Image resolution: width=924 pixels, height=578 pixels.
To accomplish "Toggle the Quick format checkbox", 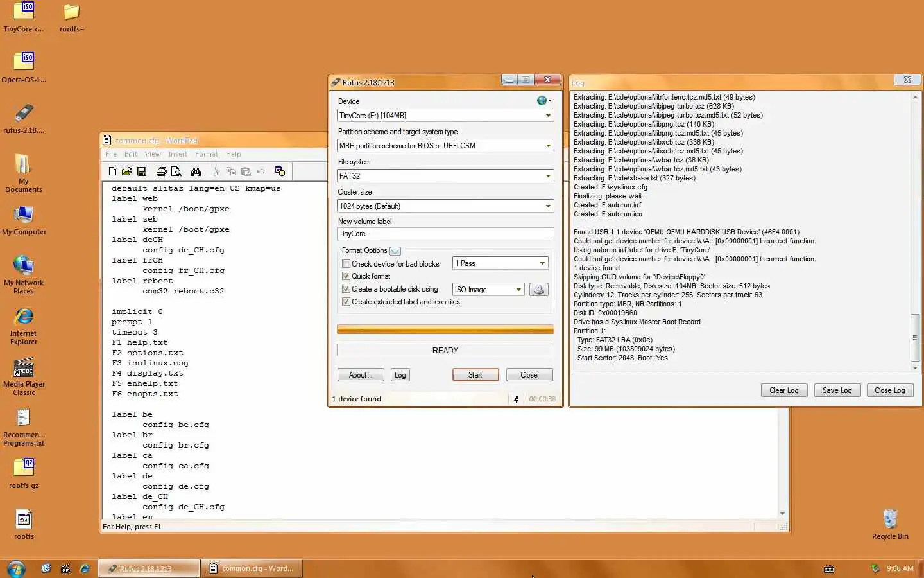I will click(x=346, y=276).
